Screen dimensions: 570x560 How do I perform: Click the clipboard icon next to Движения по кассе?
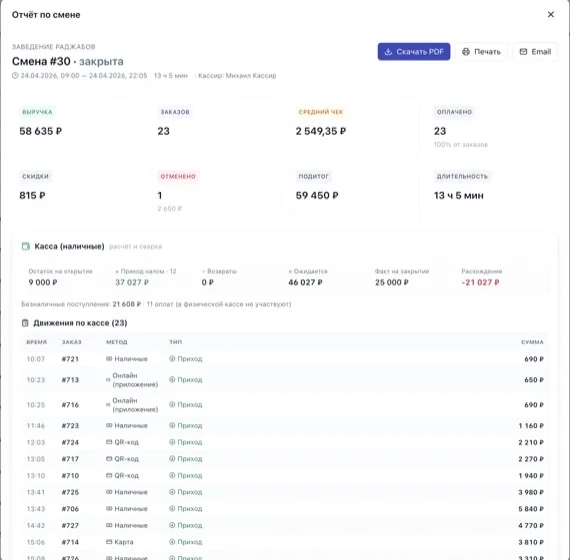tap(25, 323)
